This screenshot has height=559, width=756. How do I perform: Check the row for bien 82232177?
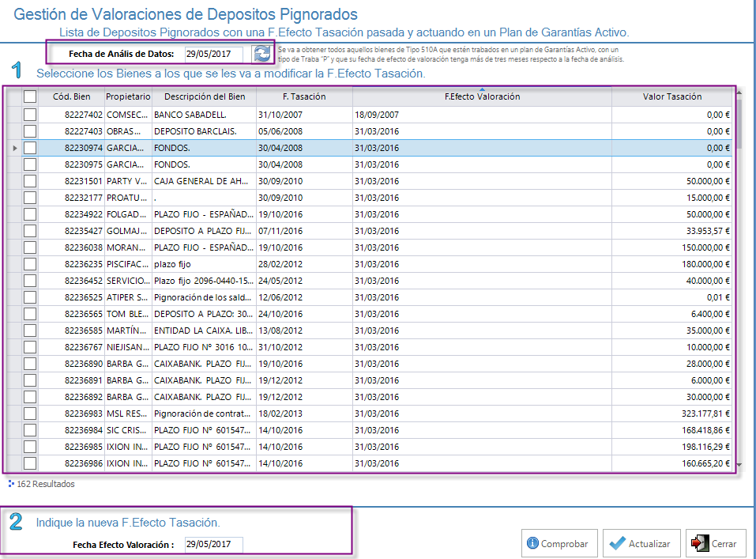pyautogui.click(x=30, y=198)
